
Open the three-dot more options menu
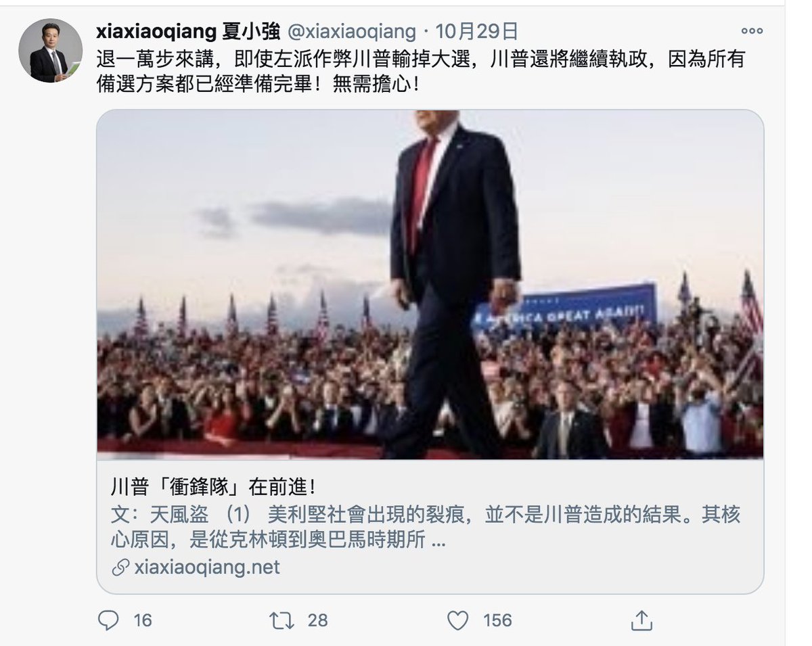pyautogui.click(x=752, y=30)
